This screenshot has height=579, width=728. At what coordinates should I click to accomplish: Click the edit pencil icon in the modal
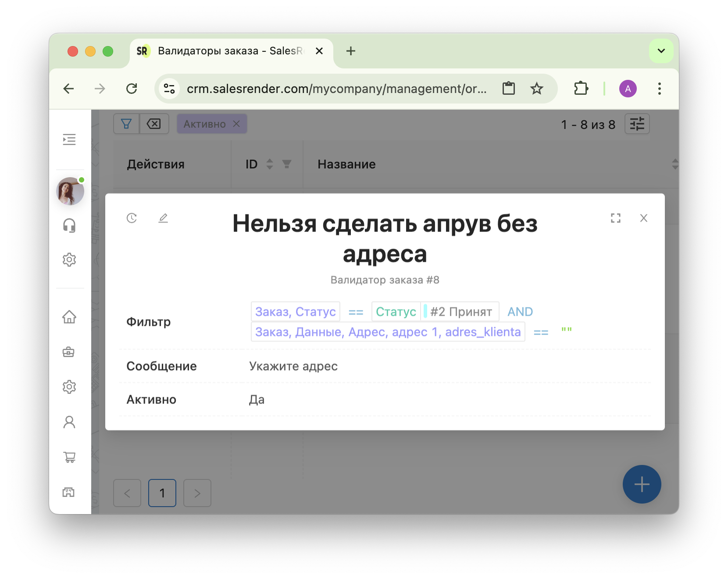pyautogui.click(x=163, y=218)
